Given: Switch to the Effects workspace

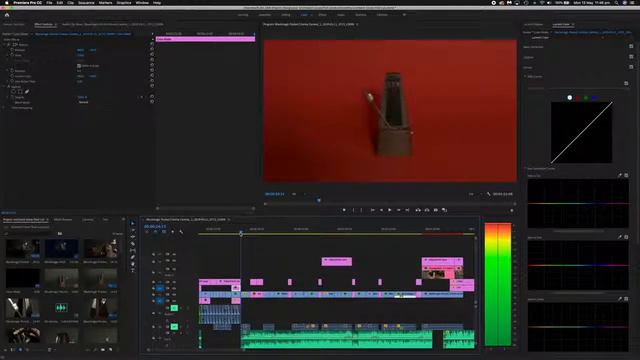Looking at the screenshot, I should [x=322, y=15].
